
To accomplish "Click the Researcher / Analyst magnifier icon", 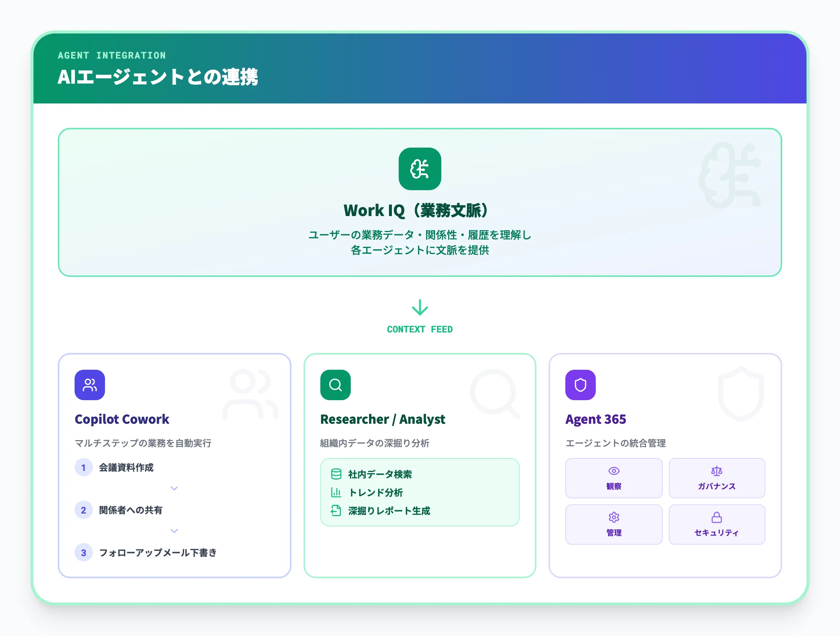I will 335,385.
